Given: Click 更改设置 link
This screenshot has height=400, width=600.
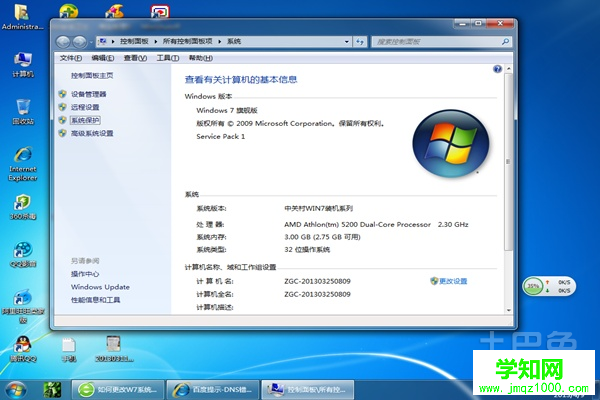Looking at the screenshot, I should [453, 281].
